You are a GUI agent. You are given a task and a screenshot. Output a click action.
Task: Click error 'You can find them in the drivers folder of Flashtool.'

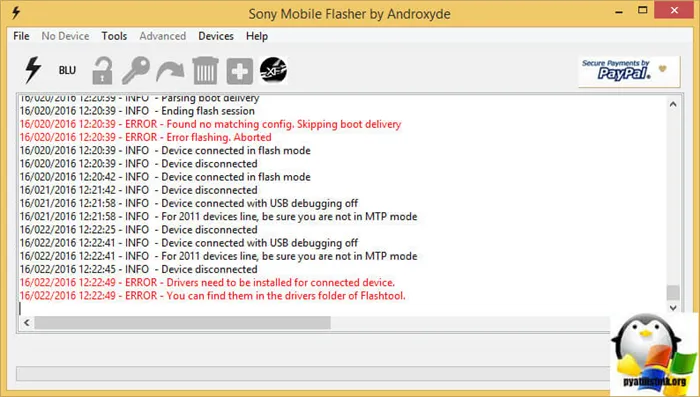click(x=212, y=296)
